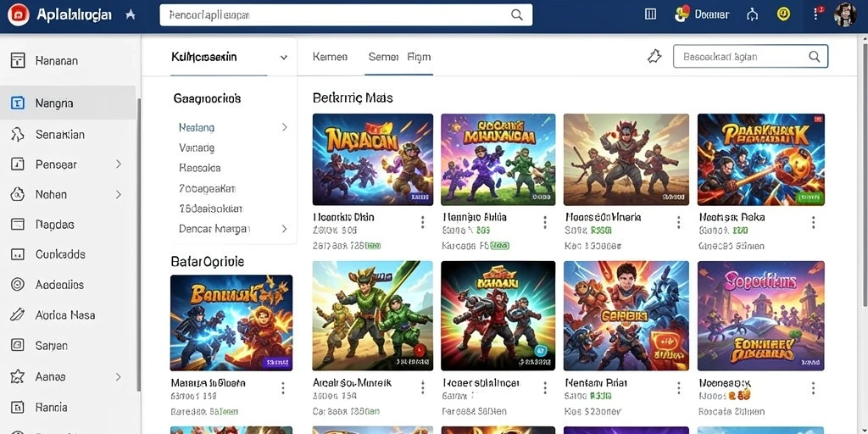The height and width of the screenshot is (434, 868).
Task: Select the 16deaisokian category
Action: pos(211,209)
